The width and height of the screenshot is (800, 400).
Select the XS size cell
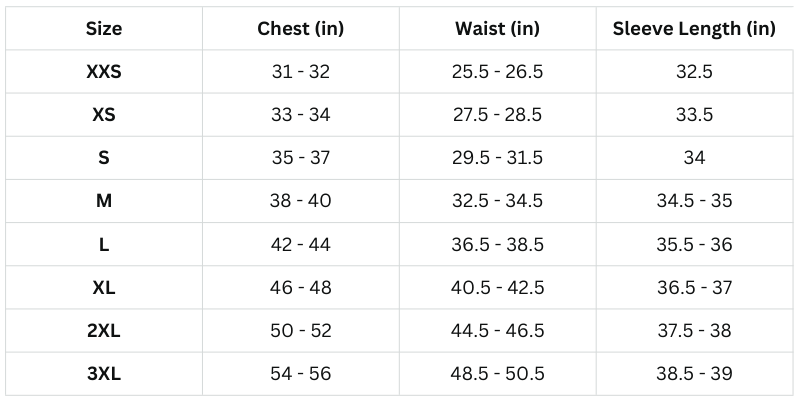click(104, 114)
